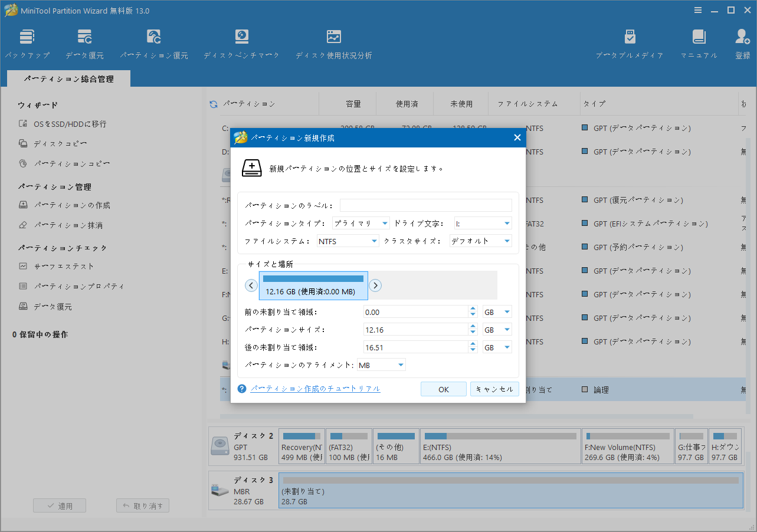This screenshot has width=757, height=532.
Task: Open the hamburger menu in title bar
Action: click(697, 10)
